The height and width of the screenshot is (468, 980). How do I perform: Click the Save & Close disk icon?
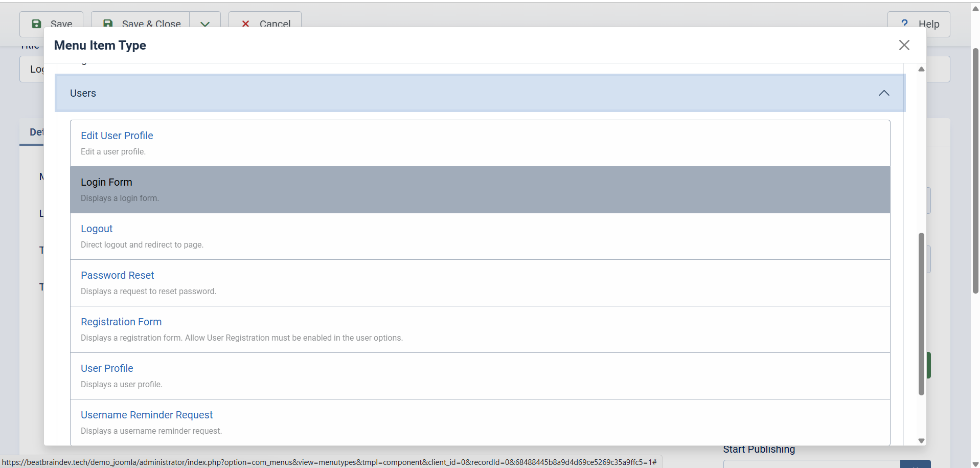108,24
